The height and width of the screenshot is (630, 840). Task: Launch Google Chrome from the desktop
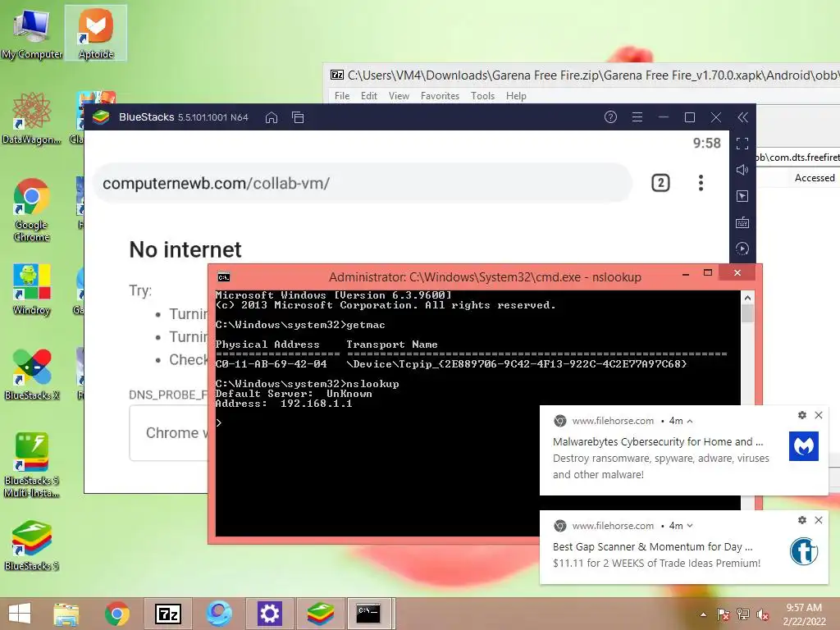point(31,210)
